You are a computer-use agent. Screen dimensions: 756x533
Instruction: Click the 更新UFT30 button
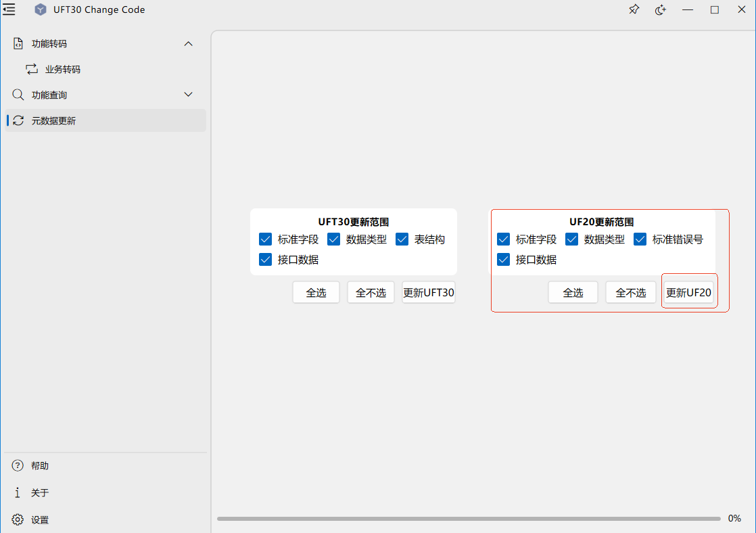point(429,292)
